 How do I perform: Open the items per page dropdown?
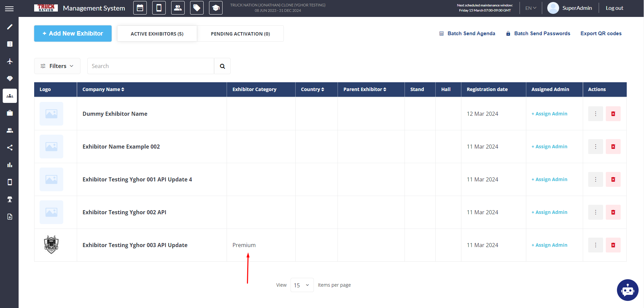point(302,285)
